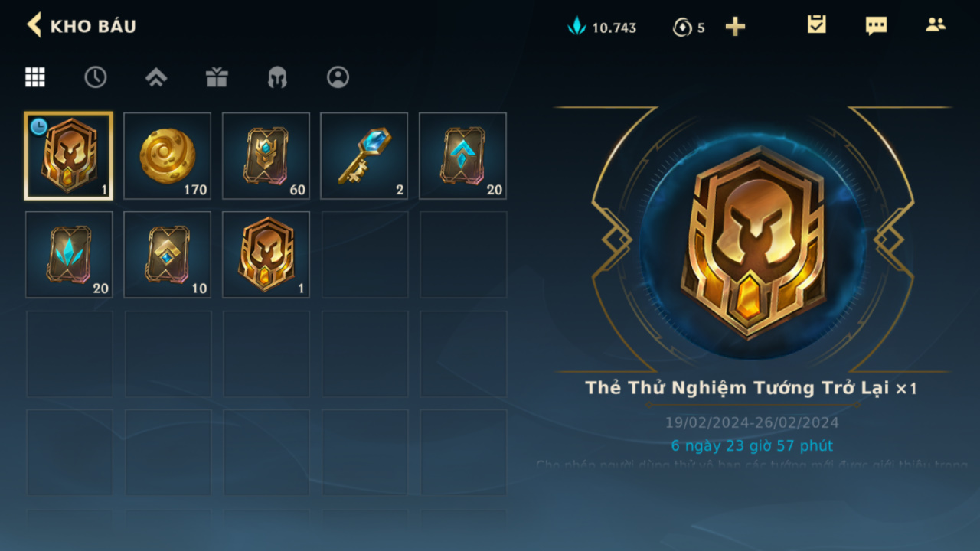Switch to the time-limited clock filter tab
The image size is (980, 551).
(95, 77)
